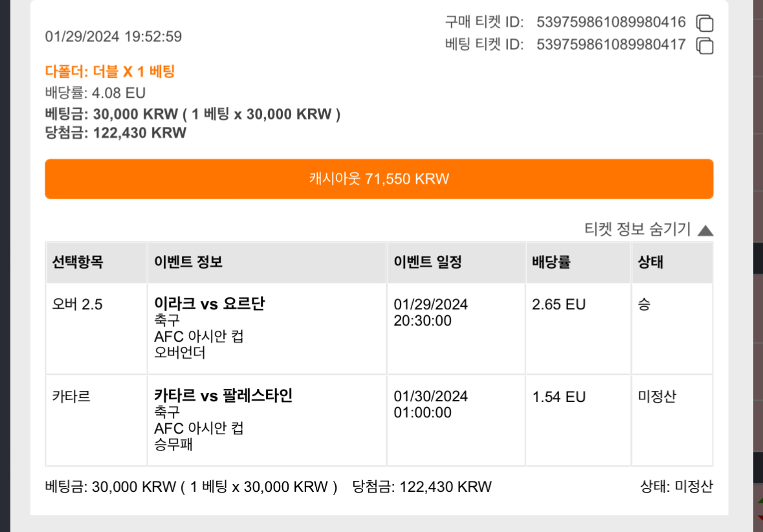
Task: Click the 베팅 티켓 ID number text
Action: pyautogui.click(x=611, y=45)
